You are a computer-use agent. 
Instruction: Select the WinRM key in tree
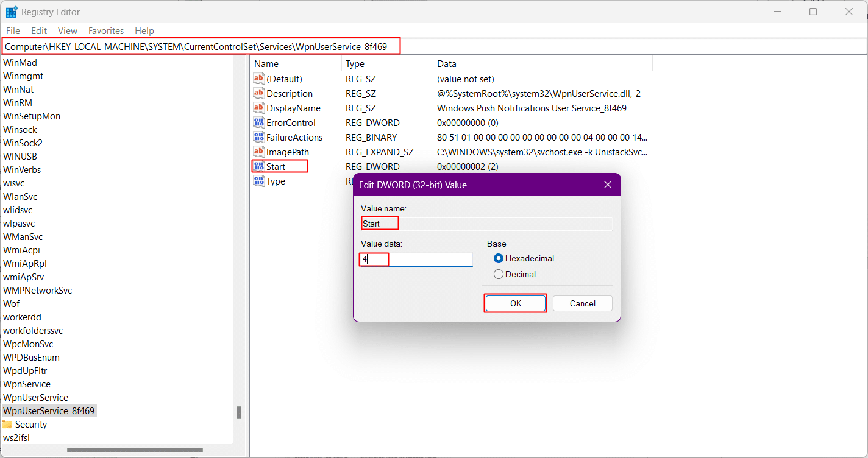[x=18, y=102]
